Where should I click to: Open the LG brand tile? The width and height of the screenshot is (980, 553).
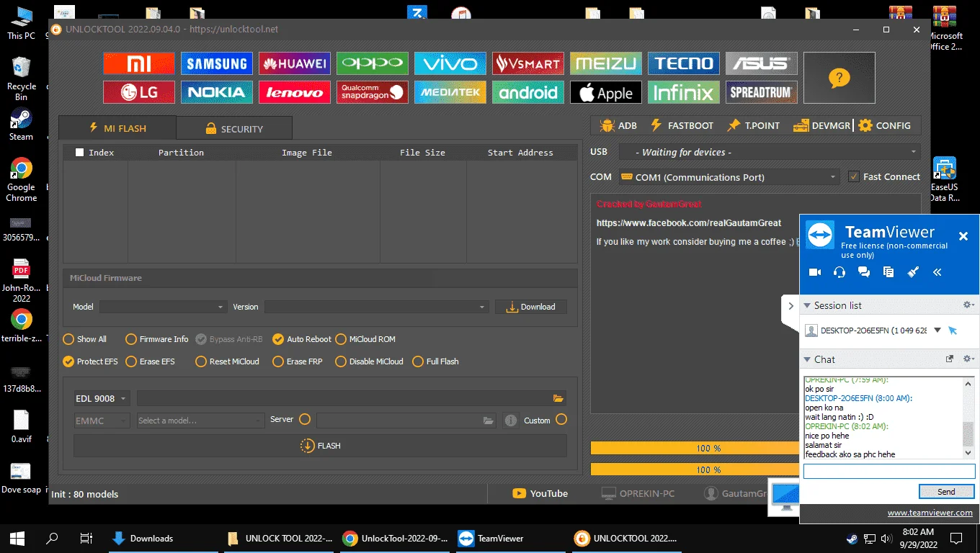138,92
